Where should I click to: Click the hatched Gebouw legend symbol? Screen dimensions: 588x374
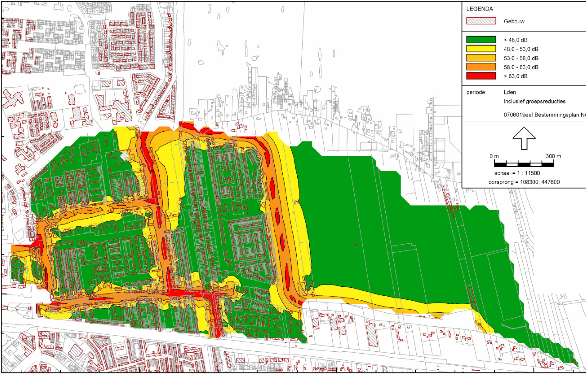[481, 21]
